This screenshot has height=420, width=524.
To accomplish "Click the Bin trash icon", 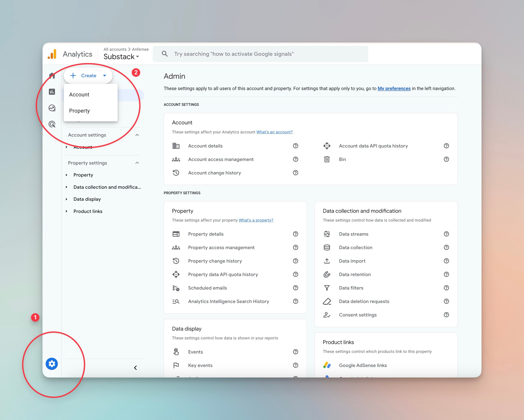I will [x=327, y=159].
